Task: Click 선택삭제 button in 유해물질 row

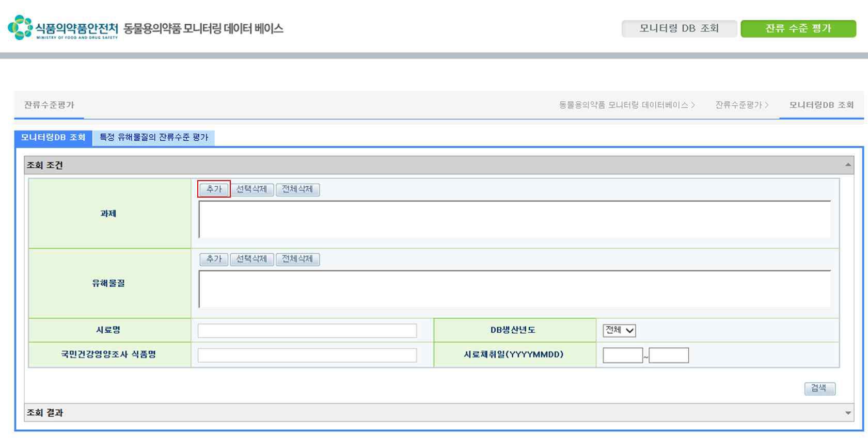Action: click(251, 259)
